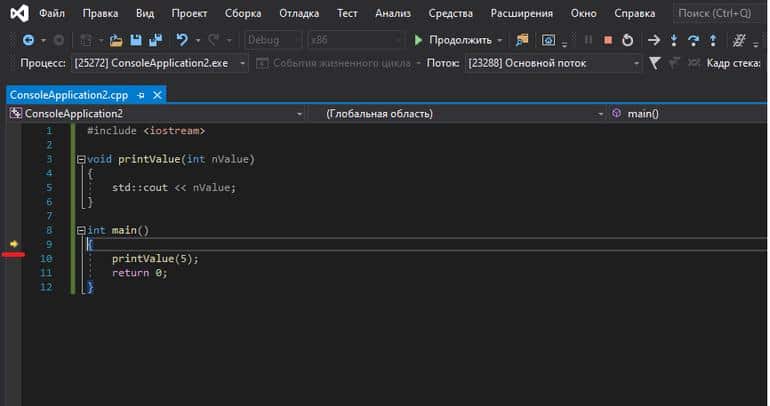The image size is (770, 406).
Task: Close the ConsoleApplication2.cpp tab
Action: coord(157,95)
